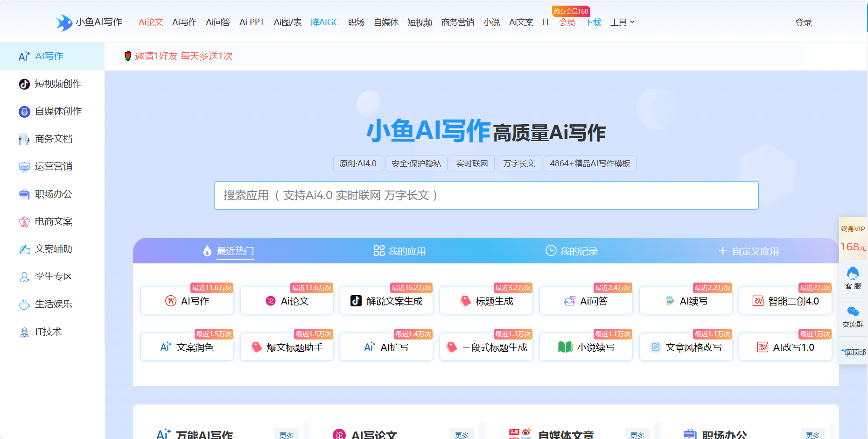Click the 客服 customer service icon
This screenshot has width=868, height=439.
853,274
